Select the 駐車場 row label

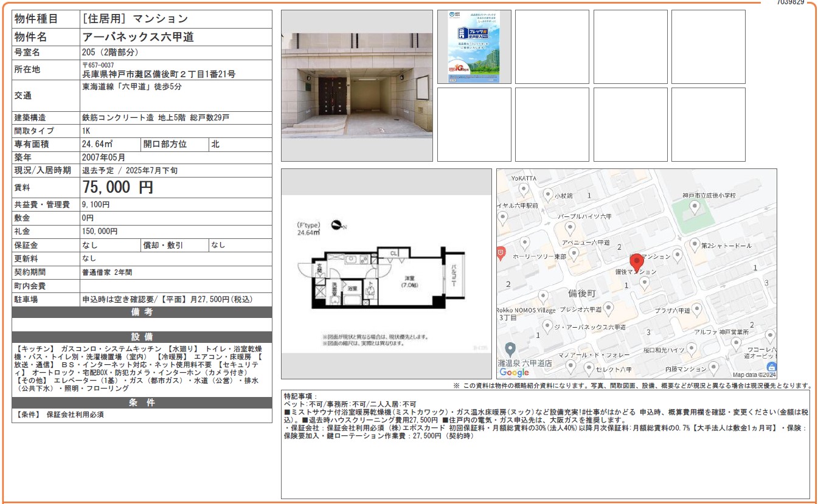(x=26, y=300)
